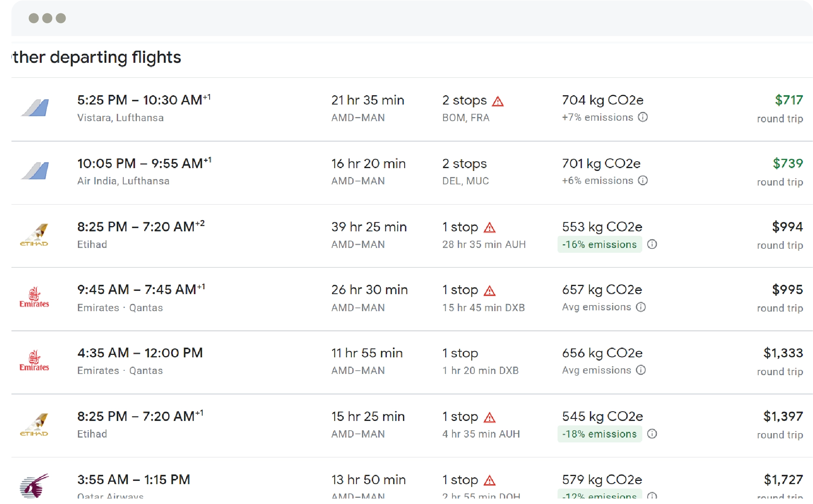Open the emissions info icon for 704 kg CO2e
Viewport: 813px width, 504px height.
click(x=643, y=117)
